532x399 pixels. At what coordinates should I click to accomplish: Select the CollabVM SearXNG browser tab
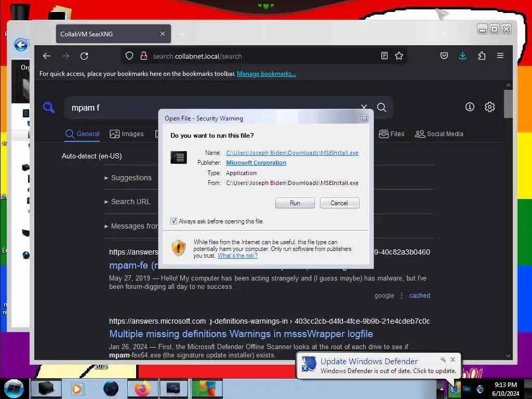point(113,34)
